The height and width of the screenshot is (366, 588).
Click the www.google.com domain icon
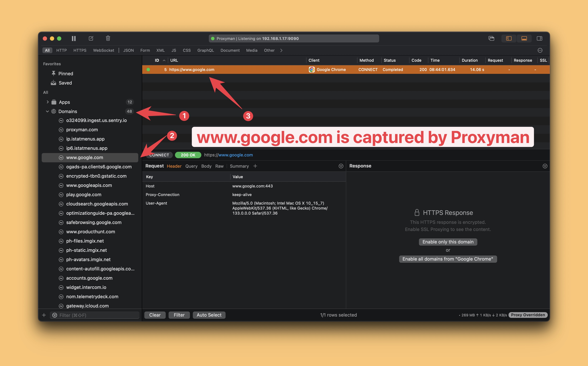pos(61,158)
